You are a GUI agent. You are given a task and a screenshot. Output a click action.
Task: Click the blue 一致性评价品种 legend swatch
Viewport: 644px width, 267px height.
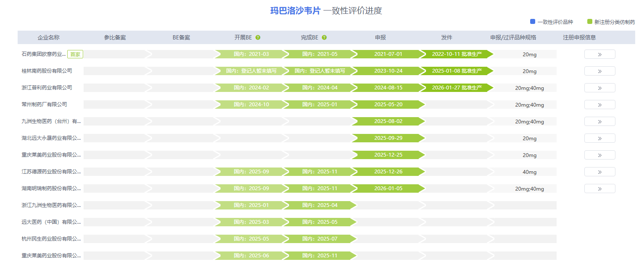(533, 22)
